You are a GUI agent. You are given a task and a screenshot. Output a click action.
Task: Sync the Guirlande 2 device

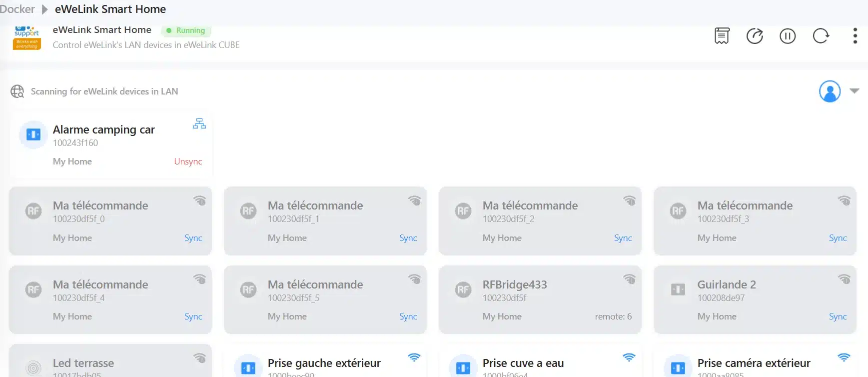point(838,316)
